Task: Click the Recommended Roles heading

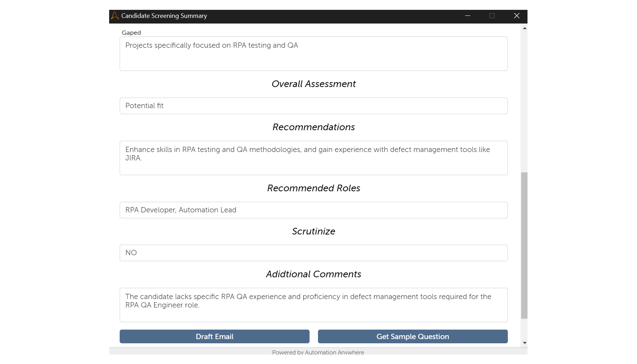Action: [x=313, y=188]
